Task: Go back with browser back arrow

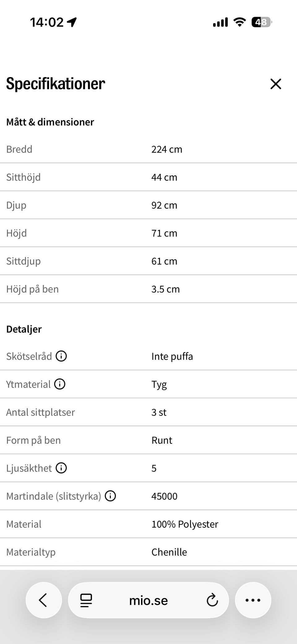Action: (x=44, y=600)
